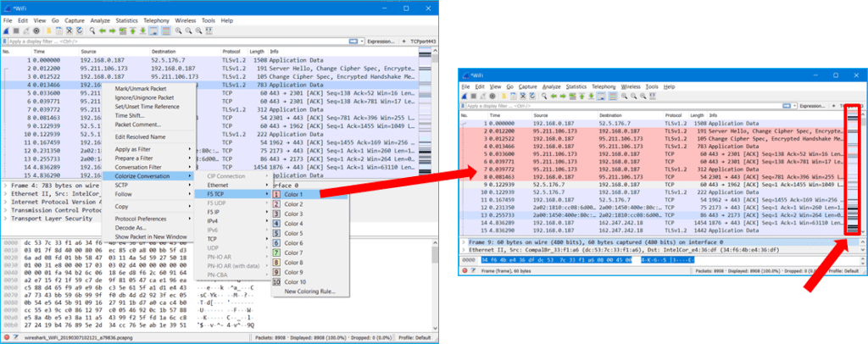Start capture with shark fin icon in right window
This screenshot has height=344, width=868.
465,96
